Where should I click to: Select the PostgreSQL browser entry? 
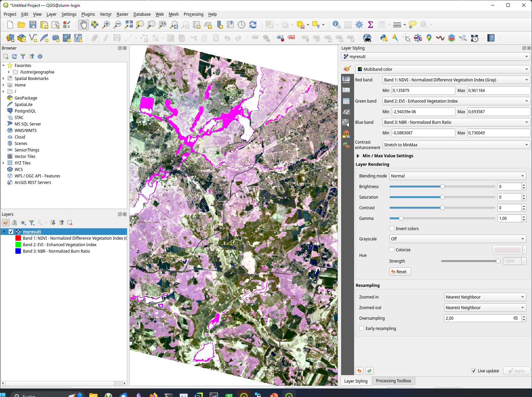(x=25, y=111)
